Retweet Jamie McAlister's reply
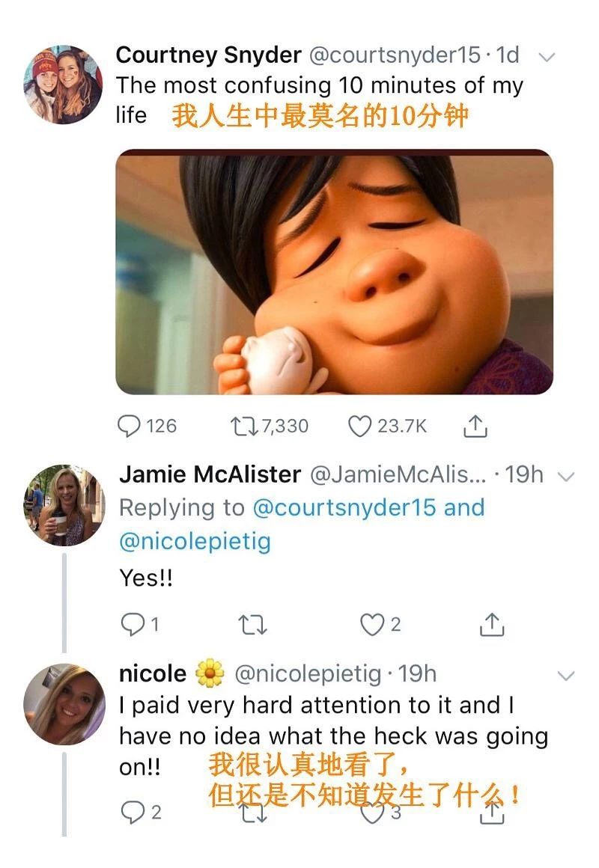The height and width of the screenshot is (868, 599). tap(252, 625)
